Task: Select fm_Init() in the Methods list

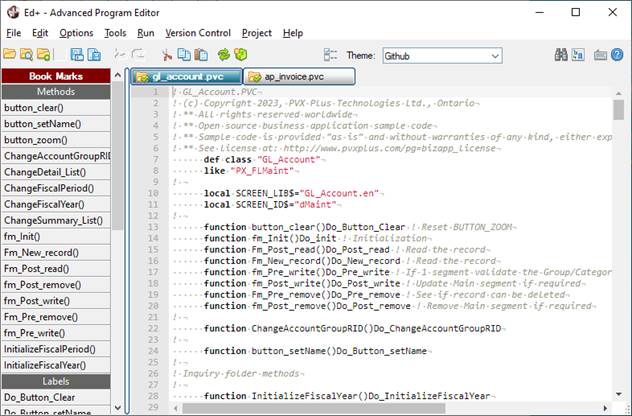Action: point(24,236)
